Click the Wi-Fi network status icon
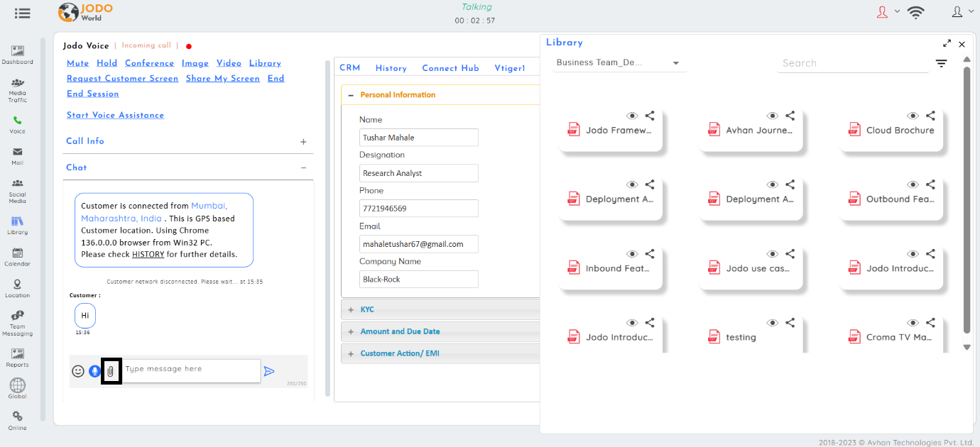Viewport: 980px width, 447px height. click(916, 12)
